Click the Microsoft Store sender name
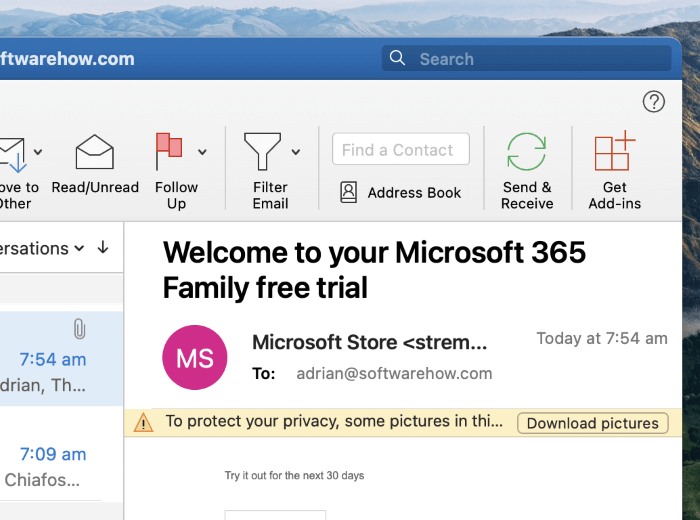This screenshot has width=700, height=520. [x=370, y=342]
